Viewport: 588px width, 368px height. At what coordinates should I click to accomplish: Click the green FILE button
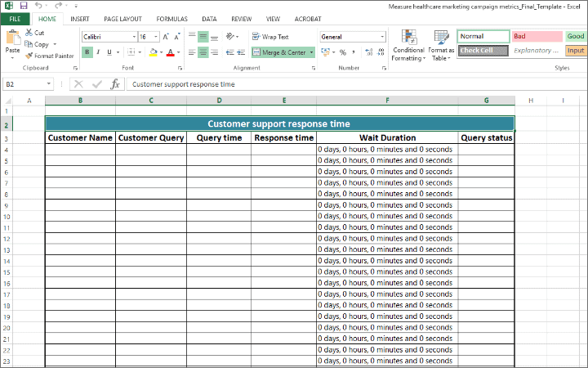point(15,18)
